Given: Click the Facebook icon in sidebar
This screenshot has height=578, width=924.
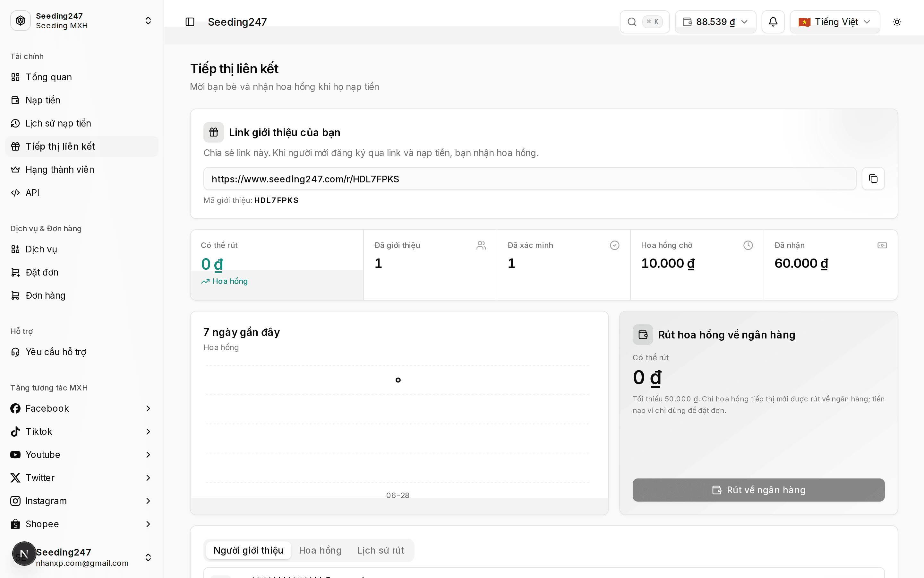Looking at the screenshot, I should coord(15,408).
